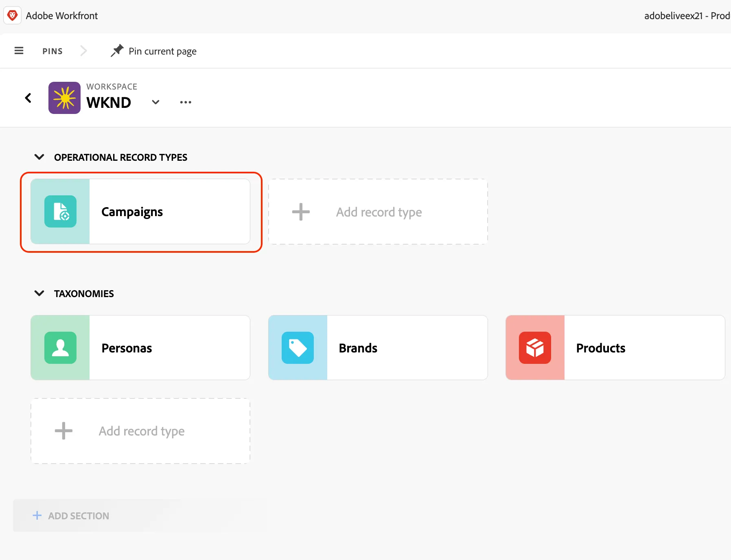The width and height of the screenshot is (731, 560).
Task: Click the WKND workspace title
Action: (x=109, y=103)
